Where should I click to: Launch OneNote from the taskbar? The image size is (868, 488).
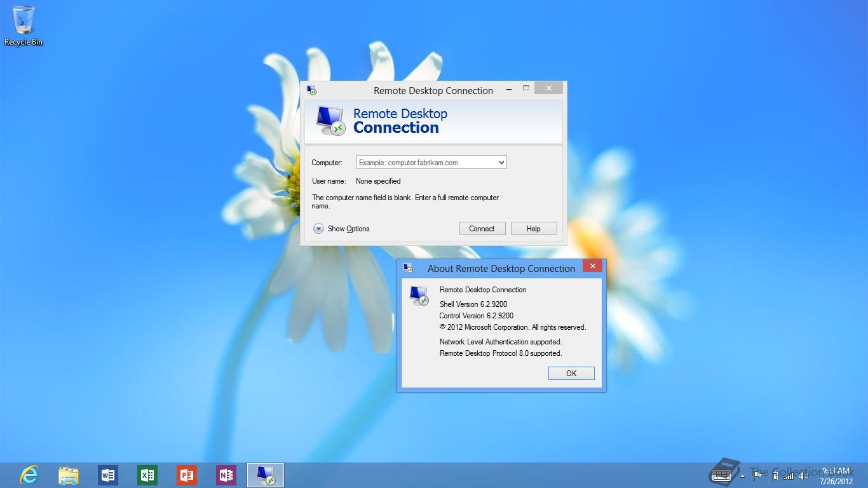pyautogui.click(x=226, y=475)
